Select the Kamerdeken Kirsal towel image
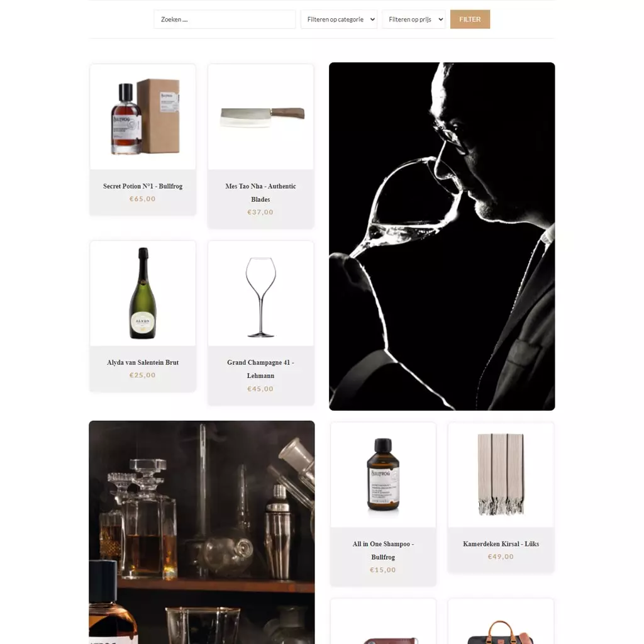644x644 pixels. (501, 475)
